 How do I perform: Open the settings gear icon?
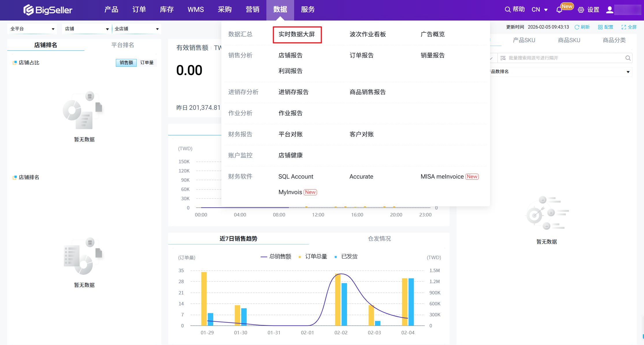click(x=581, y=10)
